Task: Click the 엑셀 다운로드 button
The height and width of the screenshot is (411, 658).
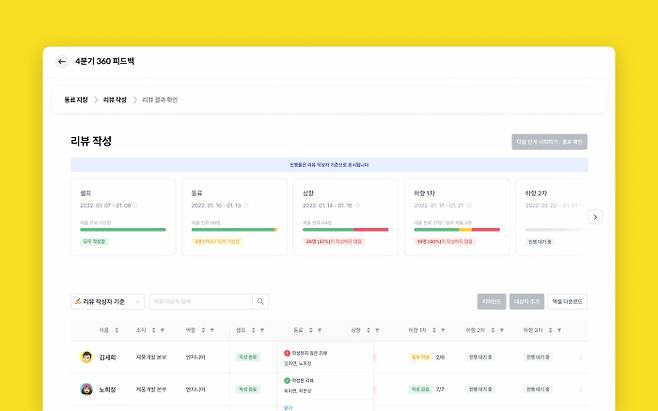Action: pyautogui.click(x=567, y=301)
